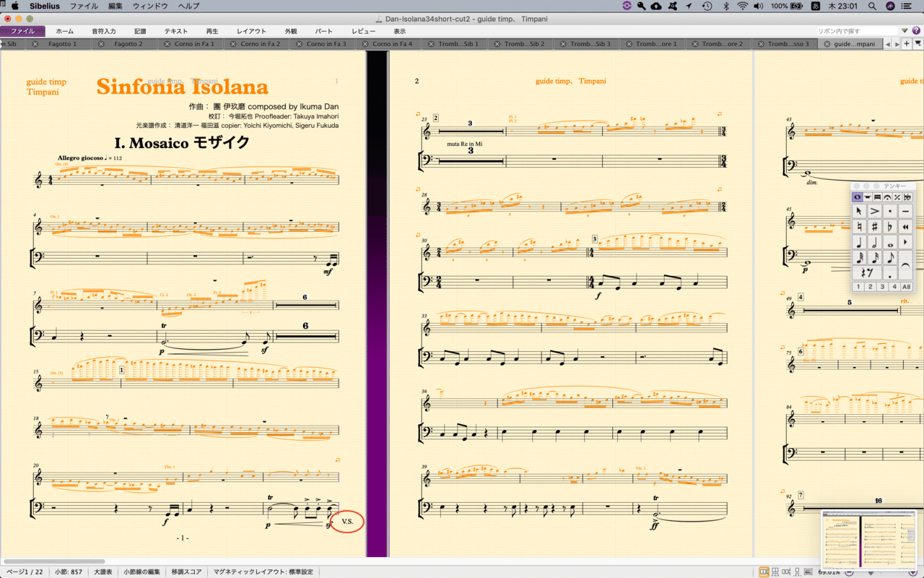Expand the ribbon collapse chevron
This screenshot has height=578, width=924.
click(x=905, y=31)
